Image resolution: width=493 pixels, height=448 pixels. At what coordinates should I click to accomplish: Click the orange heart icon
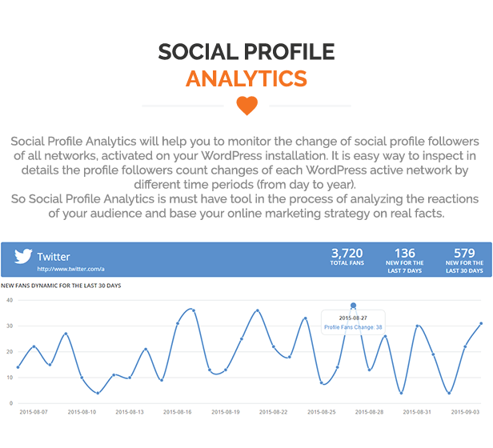tap(246, 106)
